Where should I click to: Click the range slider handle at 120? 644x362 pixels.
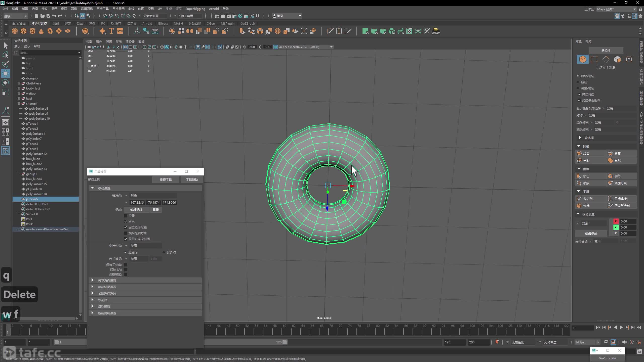point(285,342)
